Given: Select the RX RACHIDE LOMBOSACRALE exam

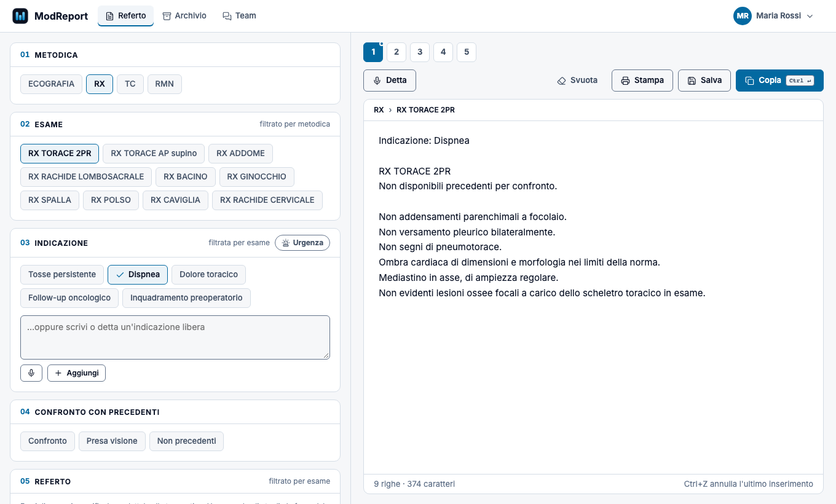Looking at the screenshot, I should 86,177.
